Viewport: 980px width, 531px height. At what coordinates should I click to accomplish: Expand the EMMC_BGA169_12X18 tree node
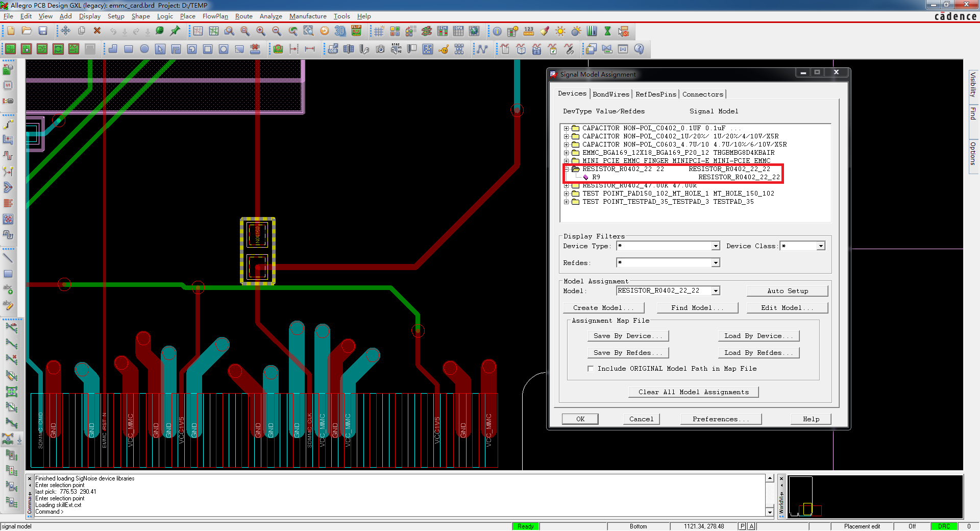pyautogui.click(x=566, y=153)
